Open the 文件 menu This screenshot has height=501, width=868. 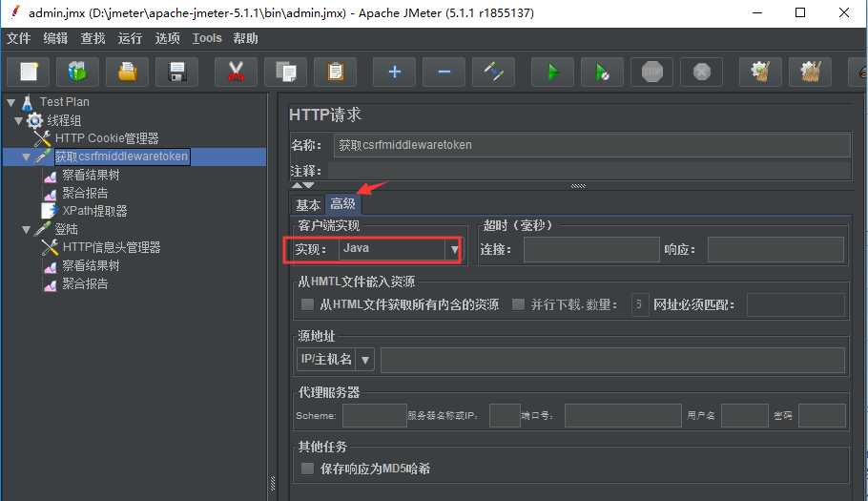click(18, 38)
